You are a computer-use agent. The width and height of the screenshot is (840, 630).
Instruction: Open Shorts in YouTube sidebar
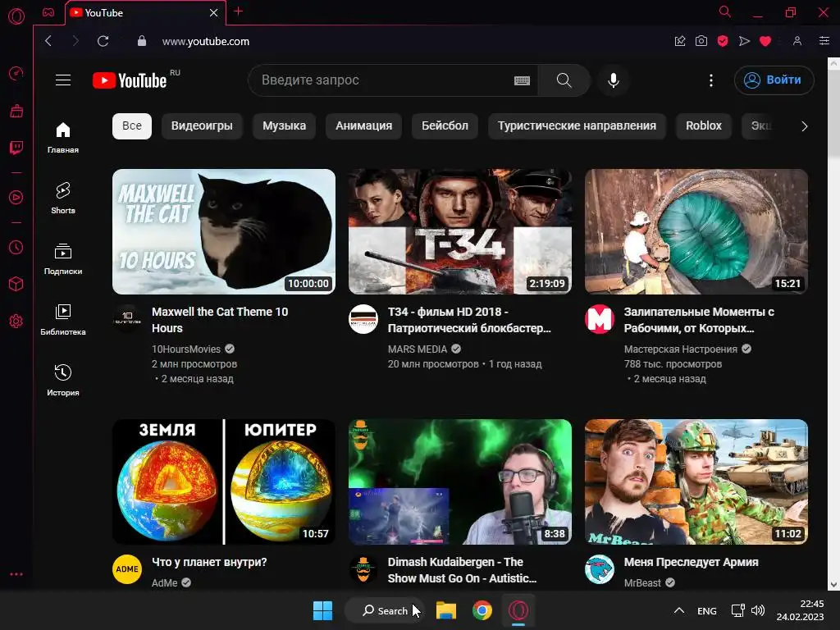coord(63,199)
